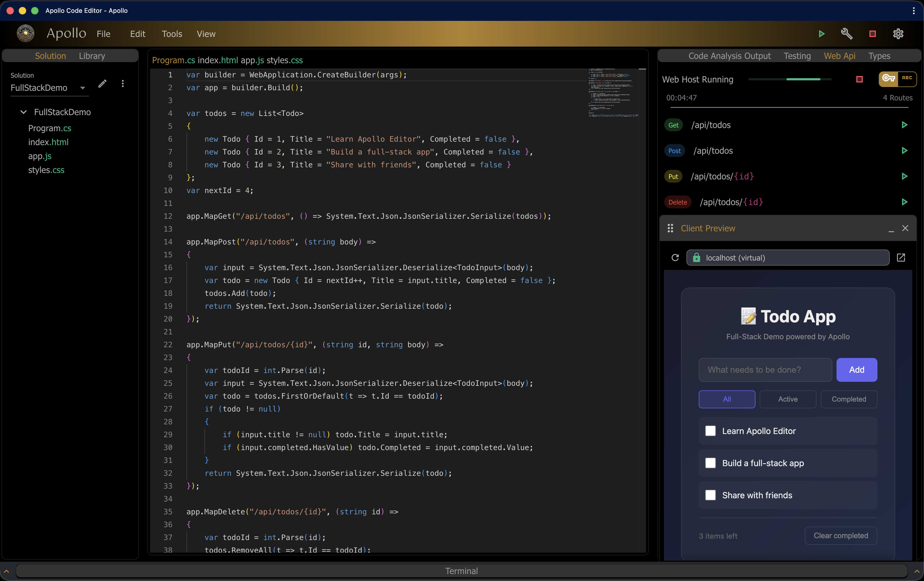Viewport: 924px width, 581px height.
Task: Click the macOS yellow minimize button
Action: point(22,11)
